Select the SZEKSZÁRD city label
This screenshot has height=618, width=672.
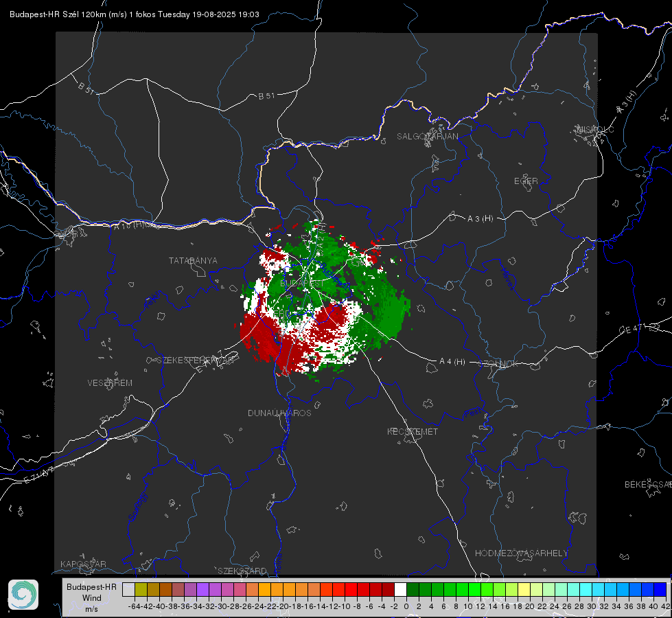point(242,571)
